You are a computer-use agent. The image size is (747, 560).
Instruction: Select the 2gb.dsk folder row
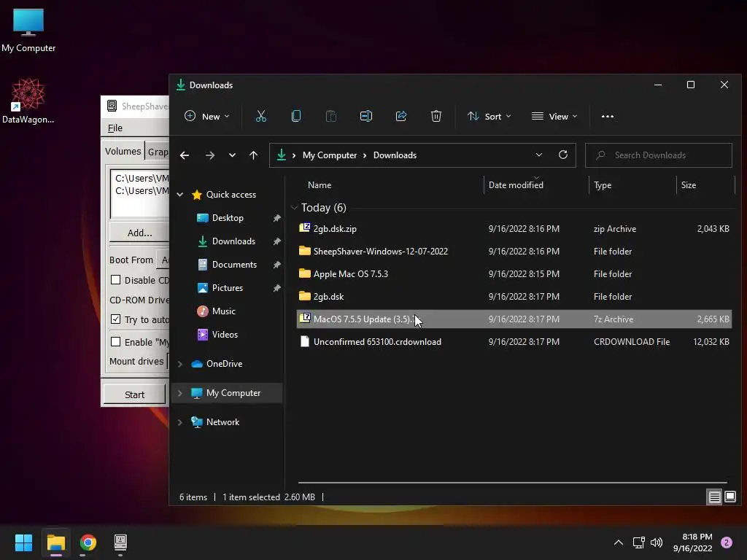coord(514,296)
